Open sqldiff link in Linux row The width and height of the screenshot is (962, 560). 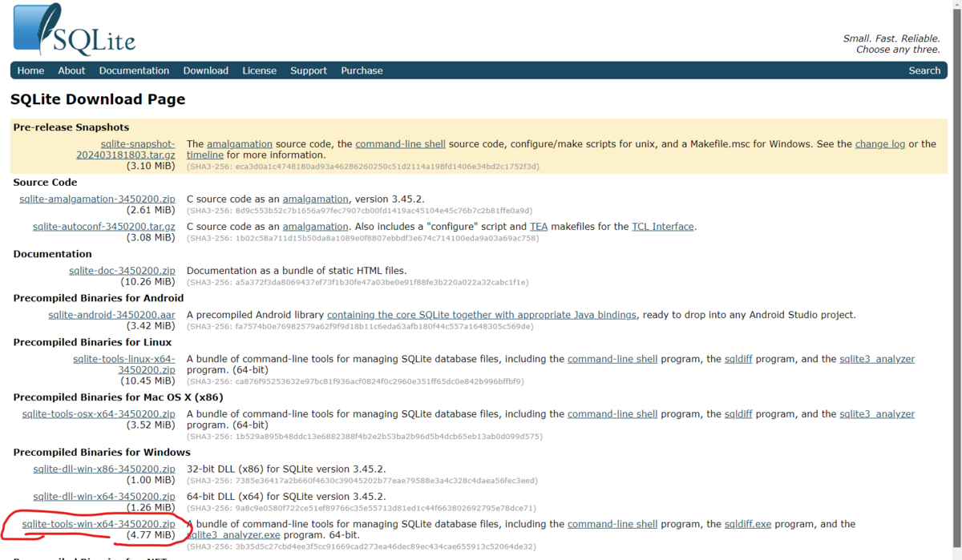738,359
